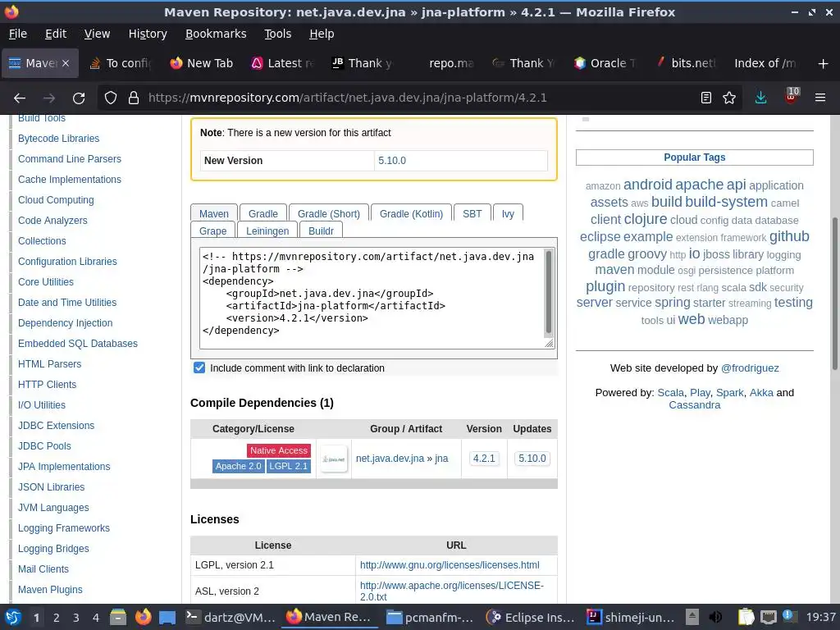840x630 pixels.
Task: Toggle reader view icon
Action: (706, 98)
